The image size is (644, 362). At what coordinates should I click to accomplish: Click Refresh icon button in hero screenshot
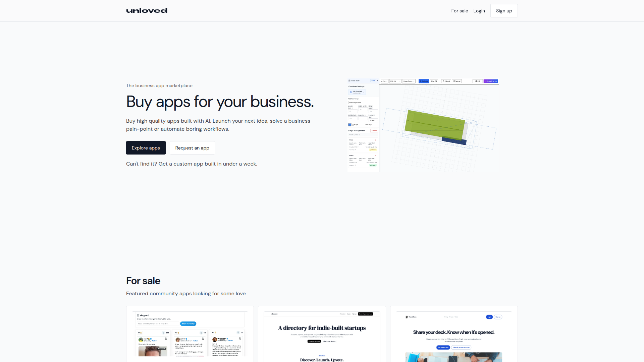coord(446,81)
